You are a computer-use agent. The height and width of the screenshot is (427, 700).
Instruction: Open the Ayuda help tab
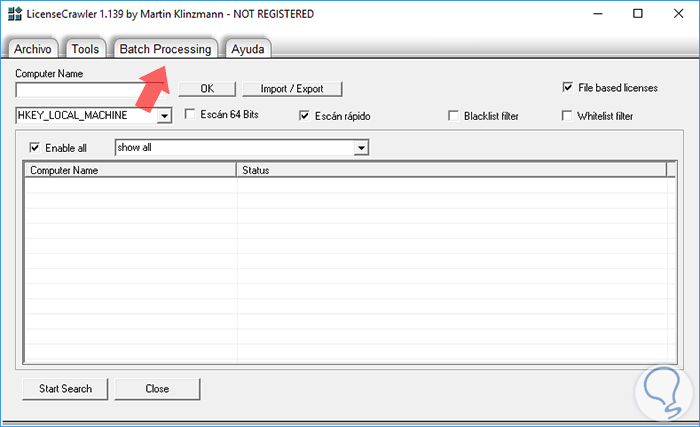coord(248,49)
